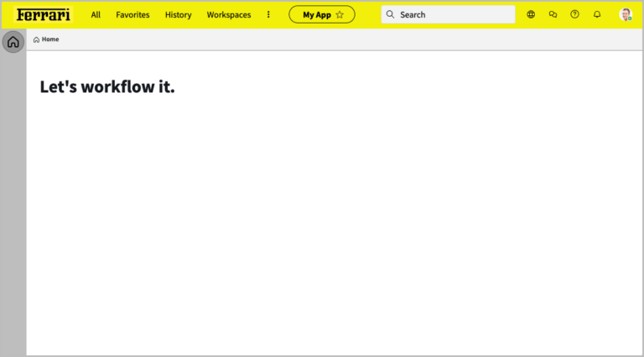644x357 pixels.
Task: Select the Home breadcrumb tab
Action: (x=46, y=39)
